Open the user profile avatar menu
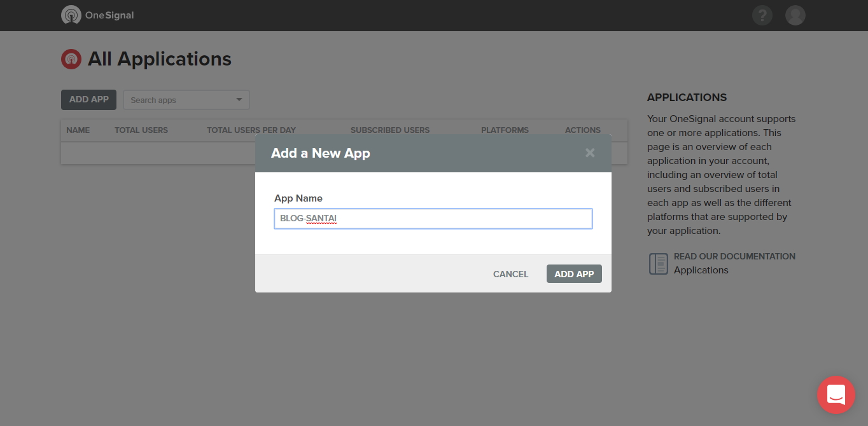The height and width of the screenshot is (426, 868). coord(795,15)
